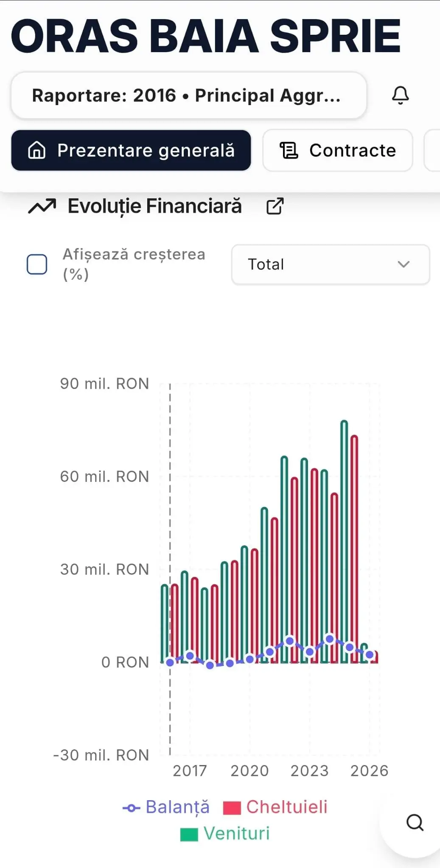The image size is (440, 868).
Task: Open the Total dropdown
Action: pos(330,264)
